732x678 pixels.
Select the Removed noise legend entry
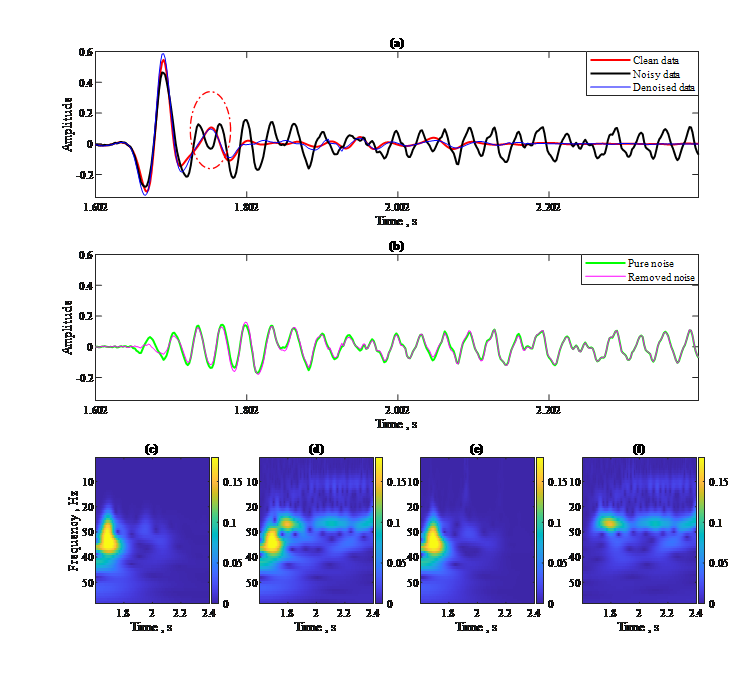(x=661, y=277)
